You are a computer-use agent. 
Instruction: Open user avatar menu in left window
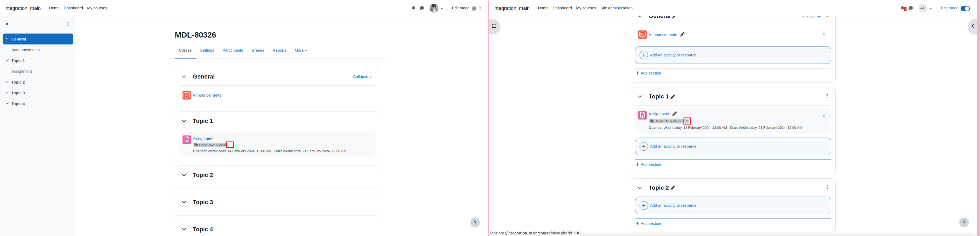436,8
